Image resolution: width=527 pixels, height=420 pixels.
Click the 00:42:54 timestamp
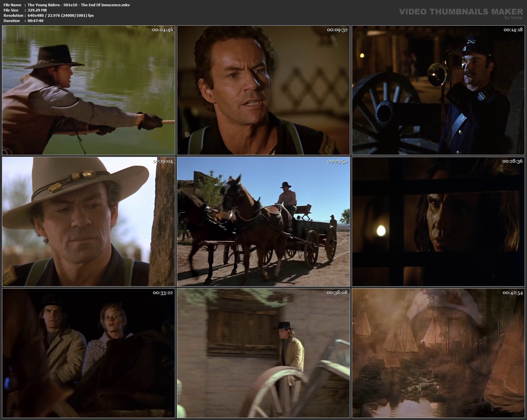(513, 292)
